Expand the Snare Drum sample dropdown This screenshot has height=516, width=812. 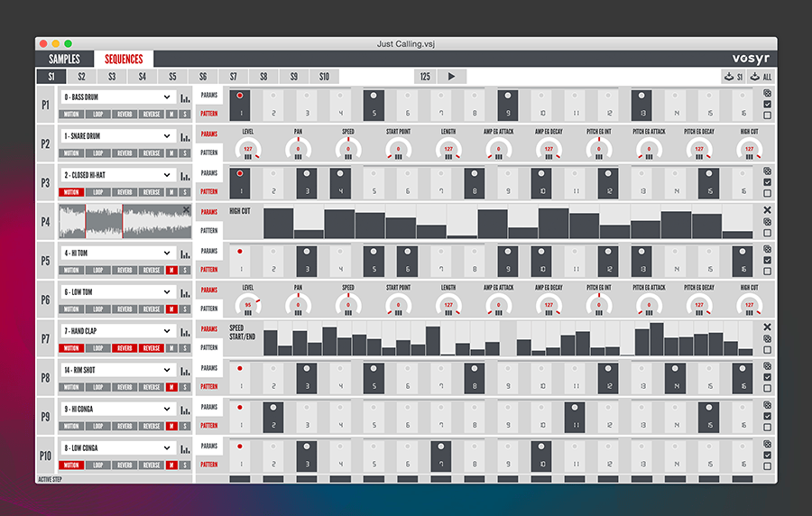pos(167,136)
